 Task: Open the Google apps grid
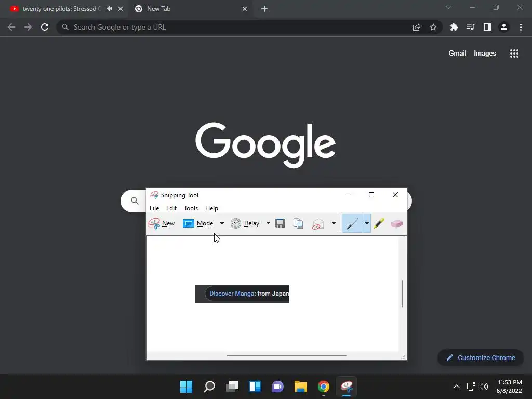coord(514,54)
